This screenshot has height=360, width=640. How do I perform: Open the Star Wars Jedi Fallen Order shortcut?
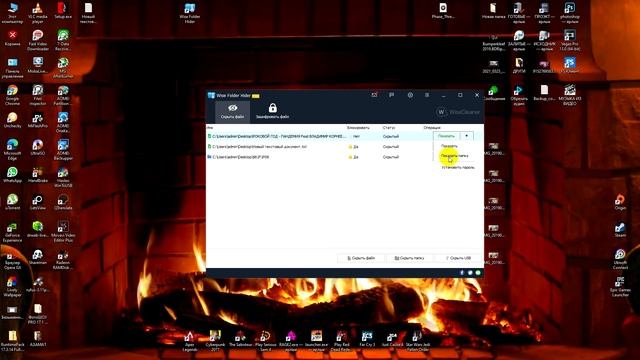(418, 341)
